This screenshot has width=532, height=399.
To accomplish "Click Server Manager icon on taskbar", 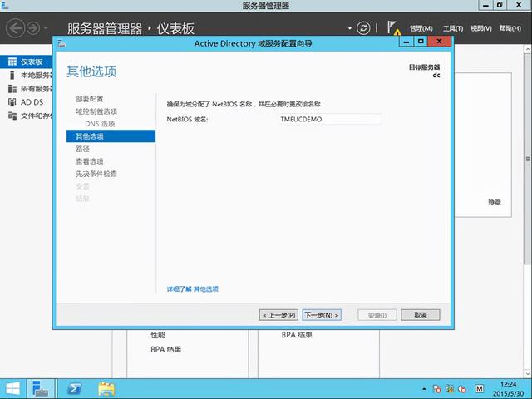I will pos(41,389).
